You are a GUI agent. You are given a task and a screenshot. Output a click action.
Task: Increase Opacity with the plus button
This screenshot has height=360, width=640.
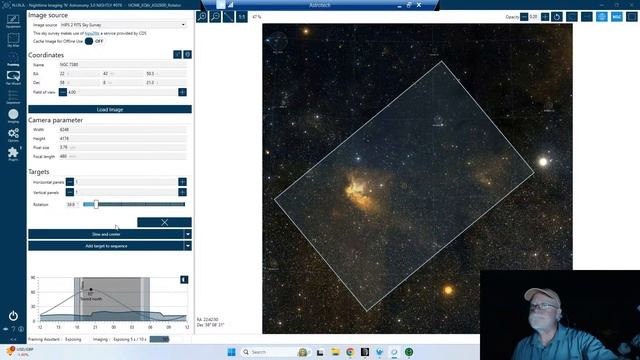tap(545, 17)
